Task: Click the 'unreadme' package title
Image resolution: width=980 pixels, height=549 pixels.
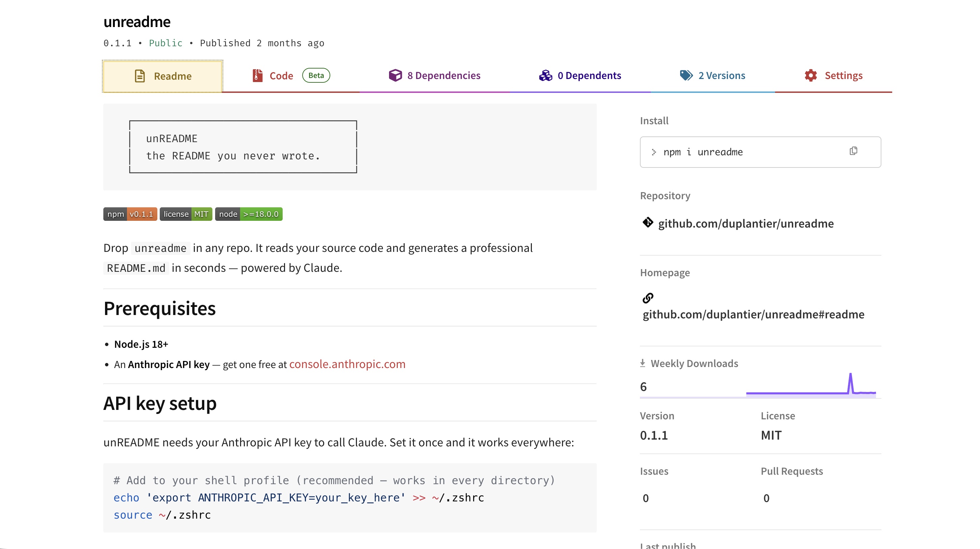Action: point(137,22)
